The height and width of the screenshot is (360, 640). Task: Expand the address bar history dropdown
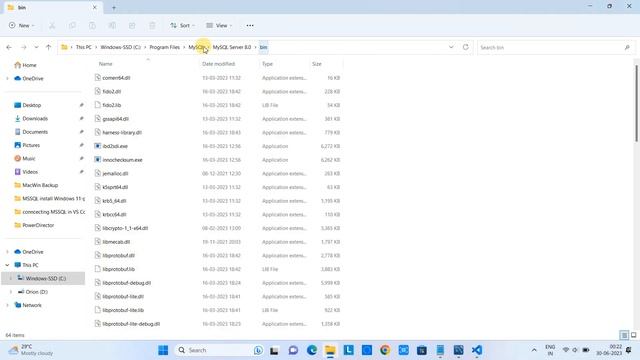coord(451,47)
